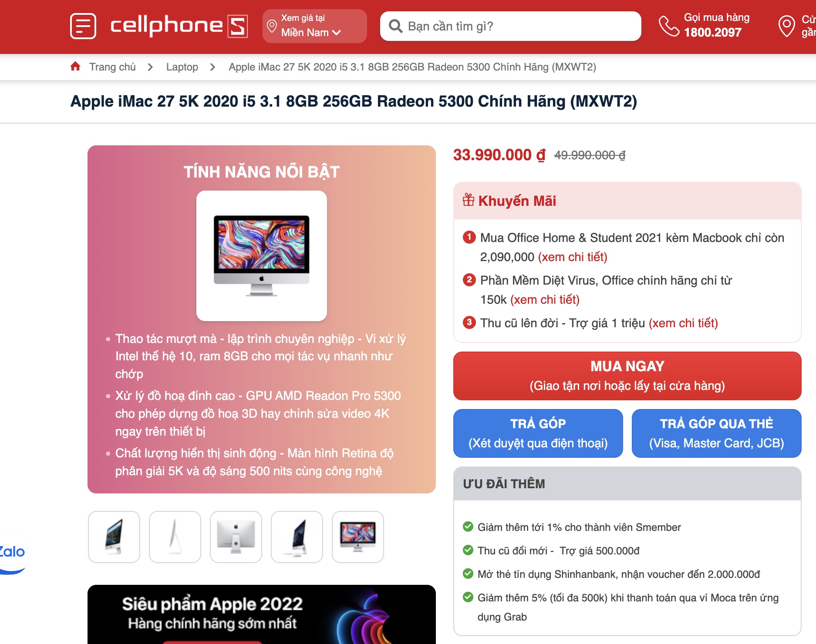Screen dimensions: 816x644
Task: Open the category menu icon
Action: [x=83, y=26]
